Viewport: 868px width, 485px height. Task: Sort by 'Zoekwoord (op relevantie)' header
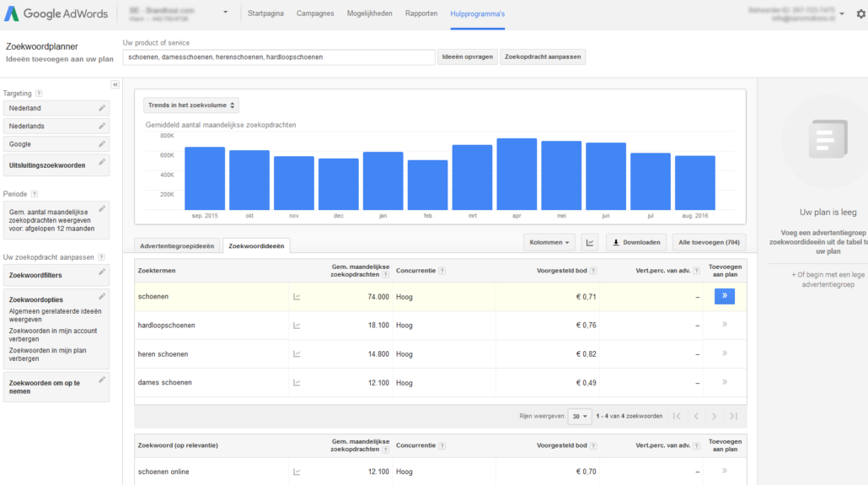tap(178, 445)
